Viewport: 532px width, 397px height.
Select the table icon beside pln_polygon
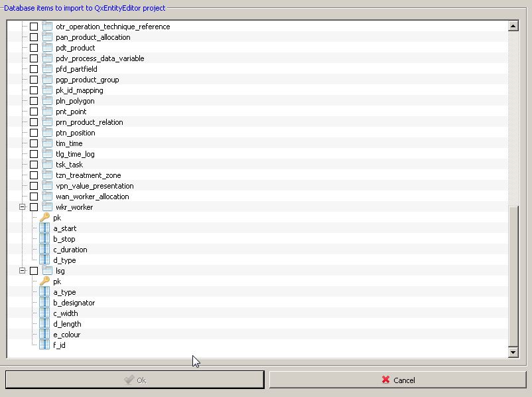46,101
